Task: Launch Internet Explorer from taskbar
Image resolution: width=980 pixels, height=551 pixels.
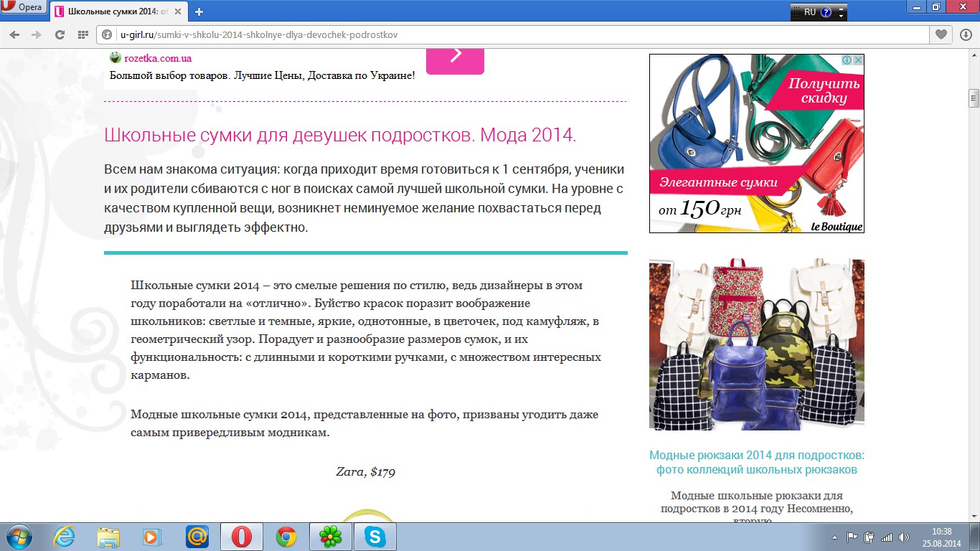Action: (x=64, y=537)
